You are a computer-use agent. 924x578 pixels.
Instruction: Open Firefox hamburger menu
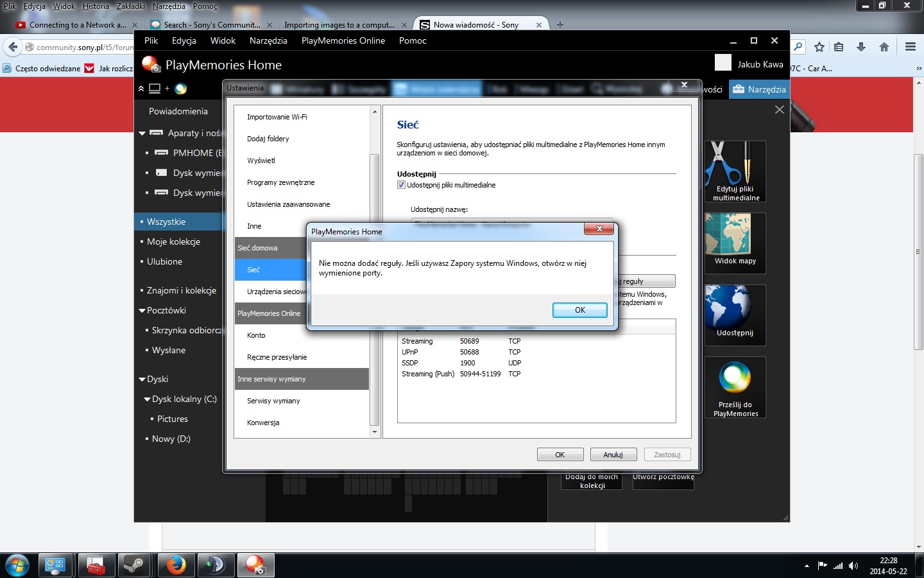point(911,47)
